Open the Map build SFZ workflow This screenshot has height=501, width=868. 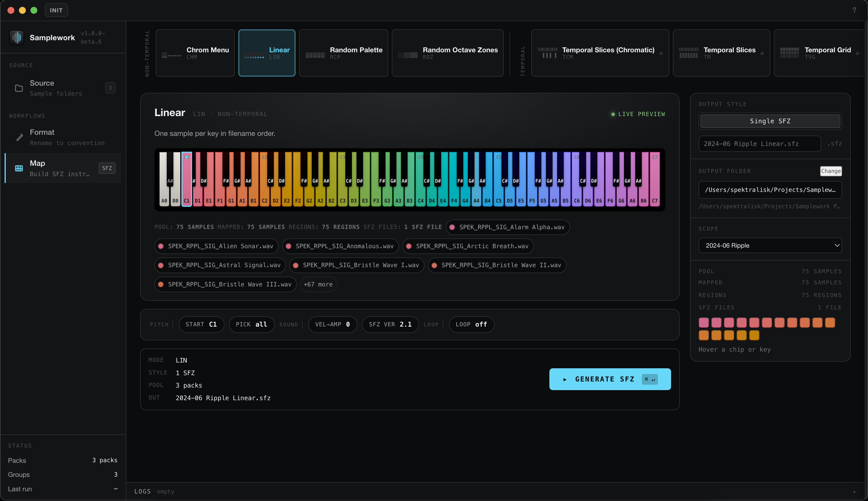point(63,168)
